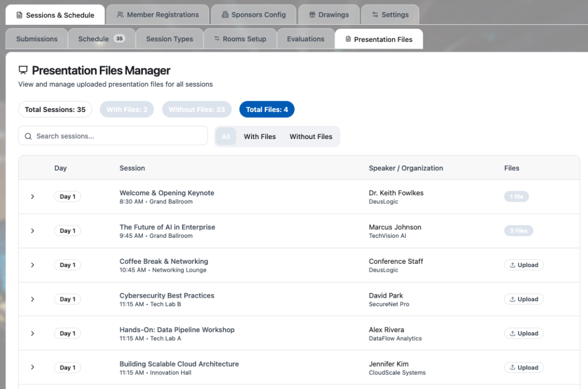Open the Schedule sub-tab
This screenshot has width=588, height=389.
tap(94, 39)
